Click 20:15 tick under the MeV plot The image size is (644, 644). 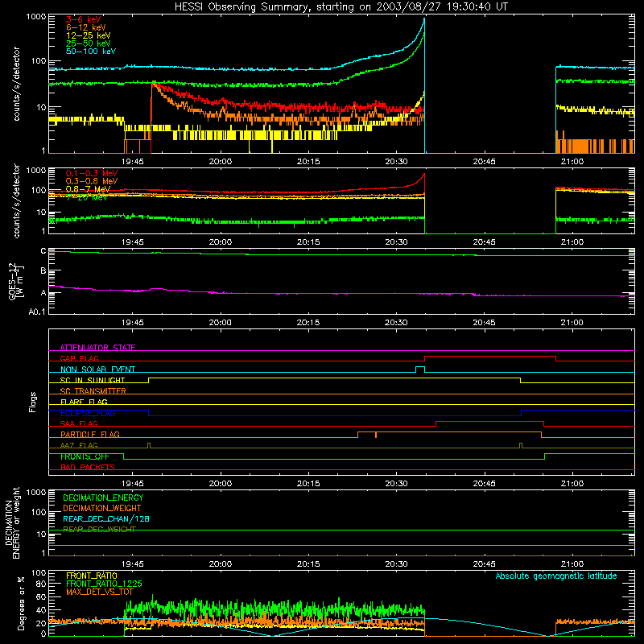click(308, 242)
